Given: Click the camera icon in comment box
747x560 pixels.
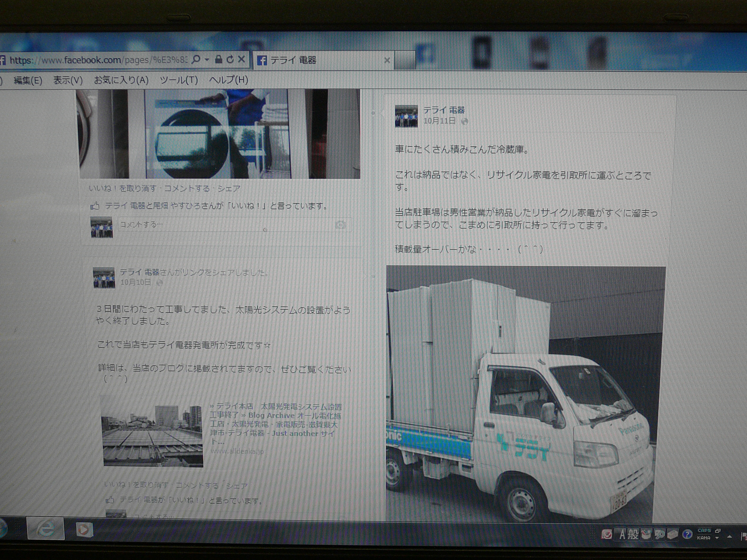Looking at the screenshot, I should coord(341,225).
